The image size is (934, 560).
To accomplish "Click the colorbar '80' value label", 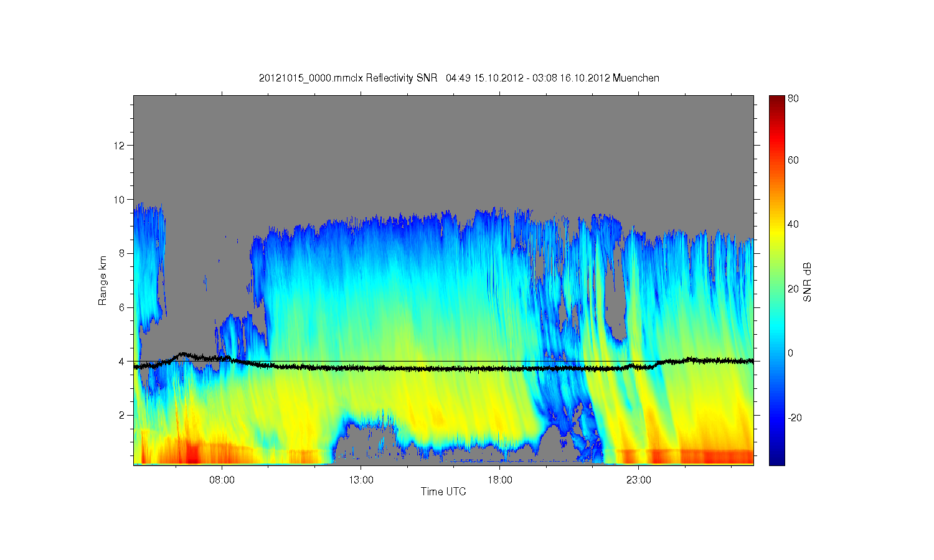I will pos(793,98).
